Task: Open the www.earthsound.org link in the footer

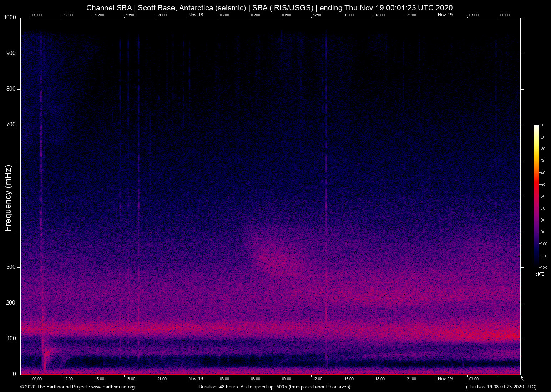Action: coord(113,387)
